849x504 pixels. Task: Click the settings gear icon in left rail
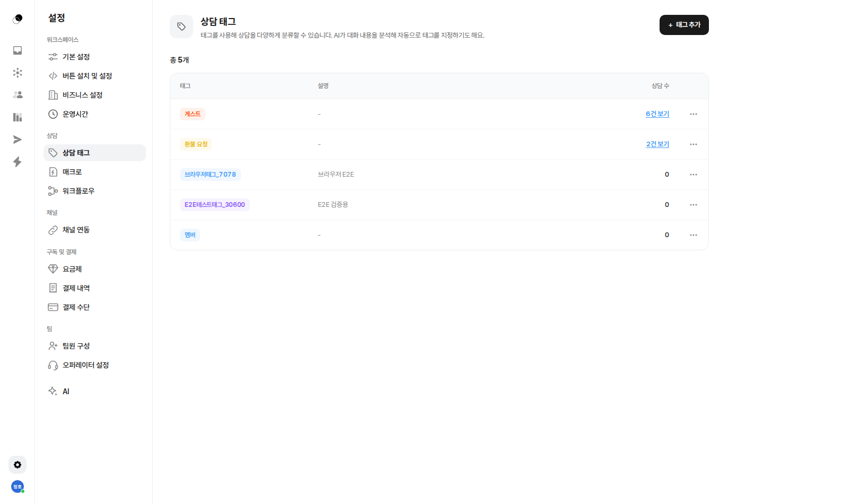[x=18, y=465]
